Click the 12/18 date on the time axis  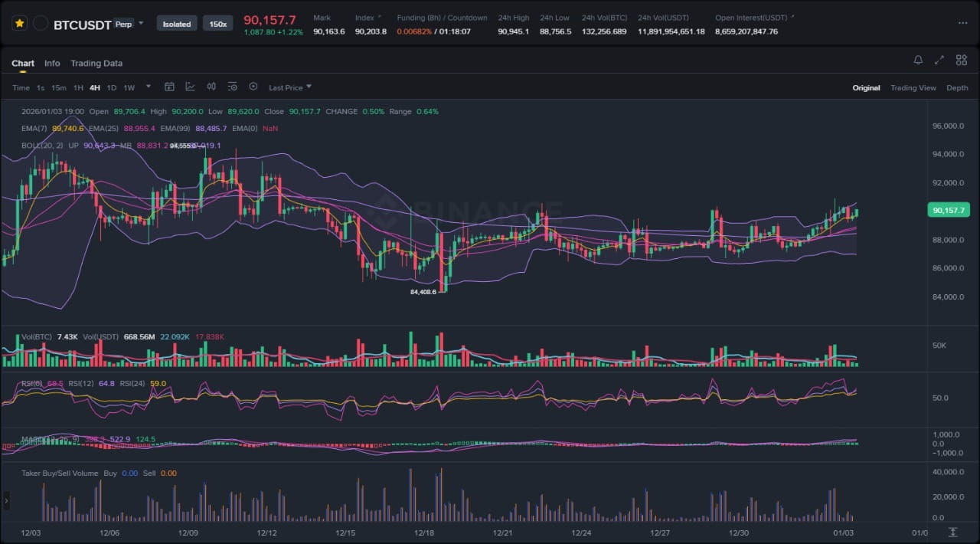(424, 533)
